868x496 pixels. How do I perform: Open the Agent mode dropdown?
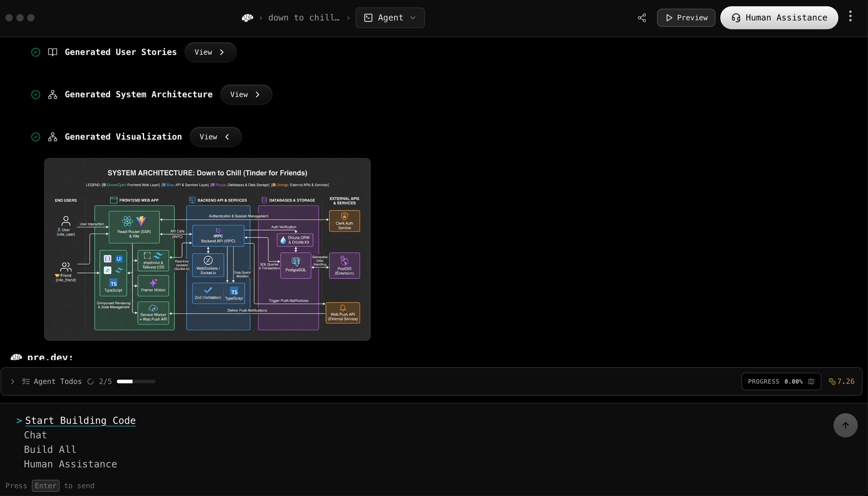click(x=390, y=18)
